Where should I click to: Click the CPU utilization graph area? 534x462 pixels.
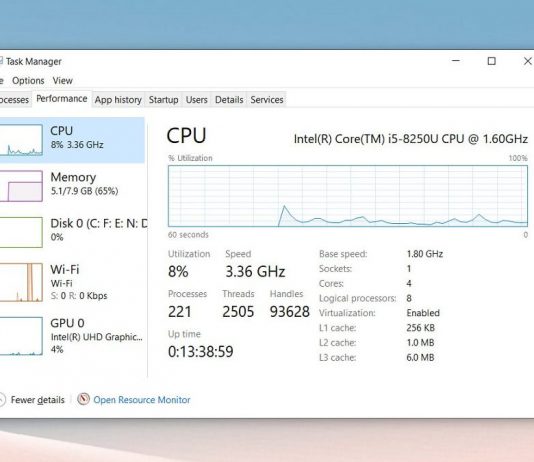click(348, 196)
